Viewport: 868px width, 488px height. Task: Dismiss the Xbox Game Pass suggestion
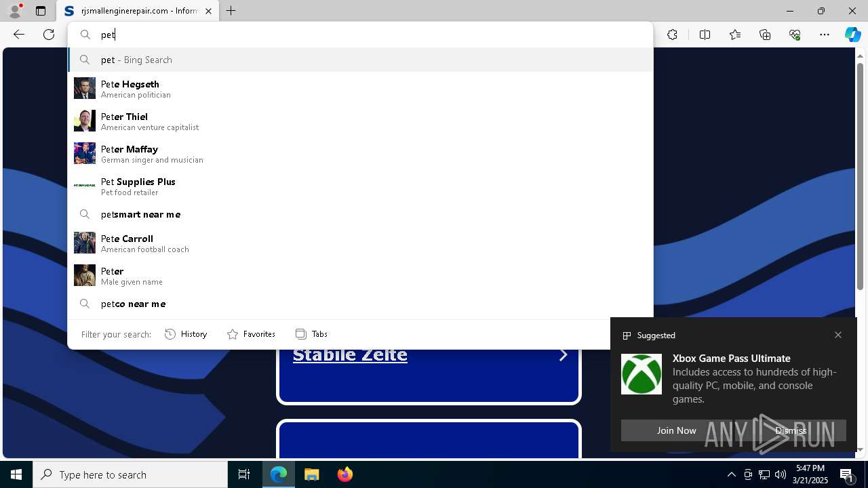[791, 430]
